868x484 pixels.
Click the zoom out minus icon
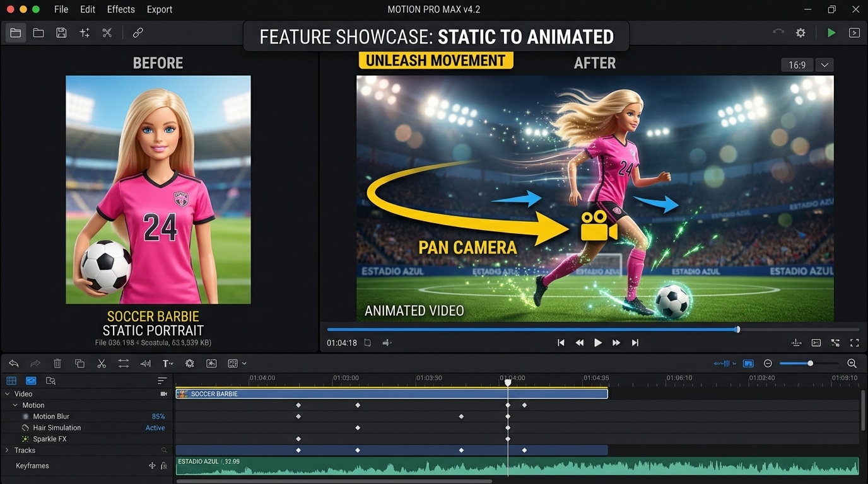pyautogui.click(x=768, y=364)
